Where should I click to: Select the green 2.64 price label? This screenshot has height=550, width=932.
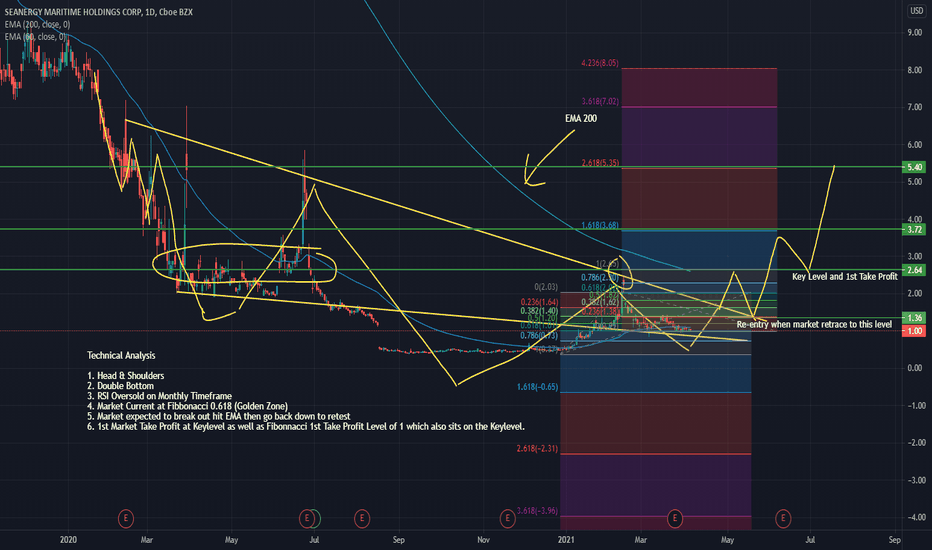[914, 270]
